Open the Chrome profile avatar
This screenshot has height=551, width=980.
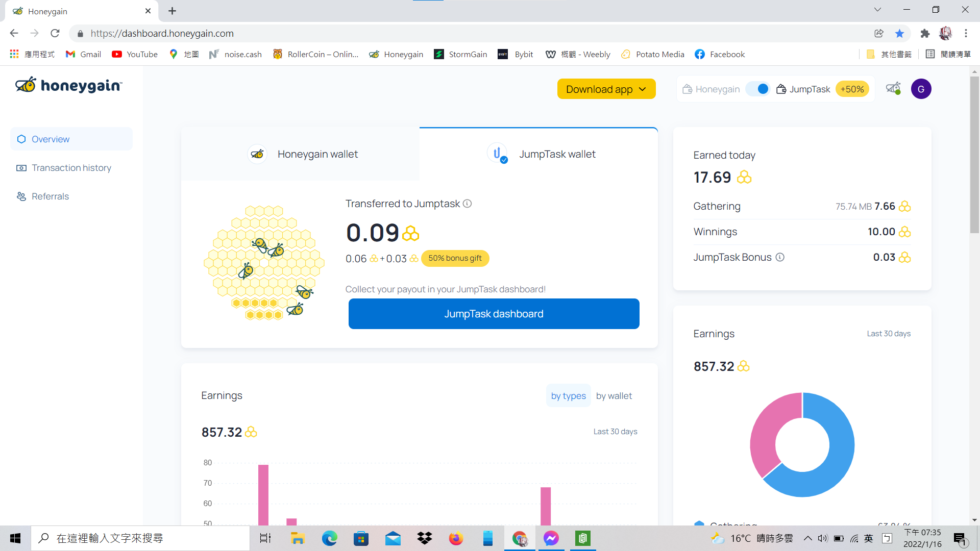(x=945, y=33)
